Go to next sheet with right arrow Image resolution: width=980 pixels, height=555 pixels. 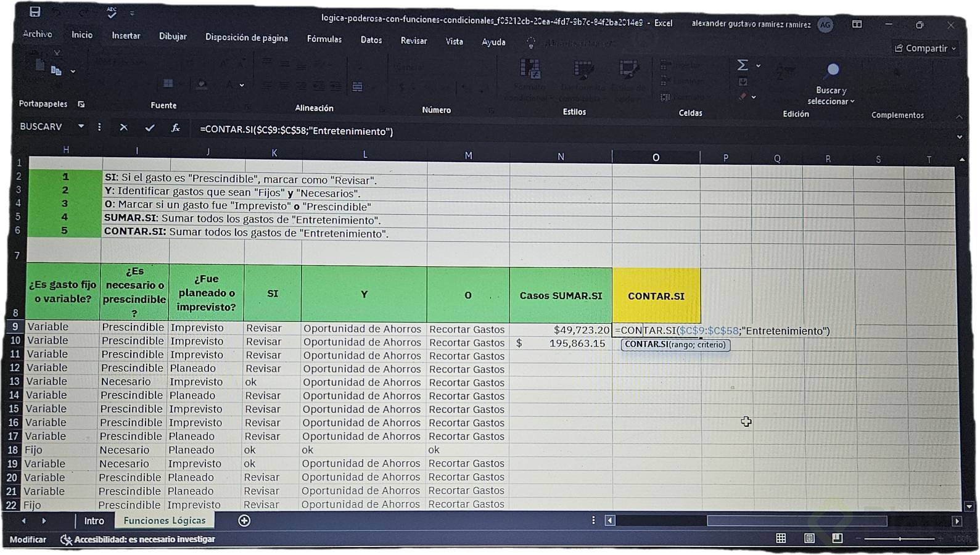click(x=44, y=521)
